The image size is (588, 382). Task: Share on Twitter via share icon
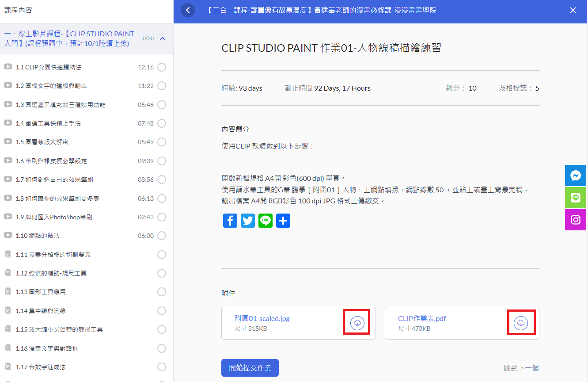(x=248, y=221)
